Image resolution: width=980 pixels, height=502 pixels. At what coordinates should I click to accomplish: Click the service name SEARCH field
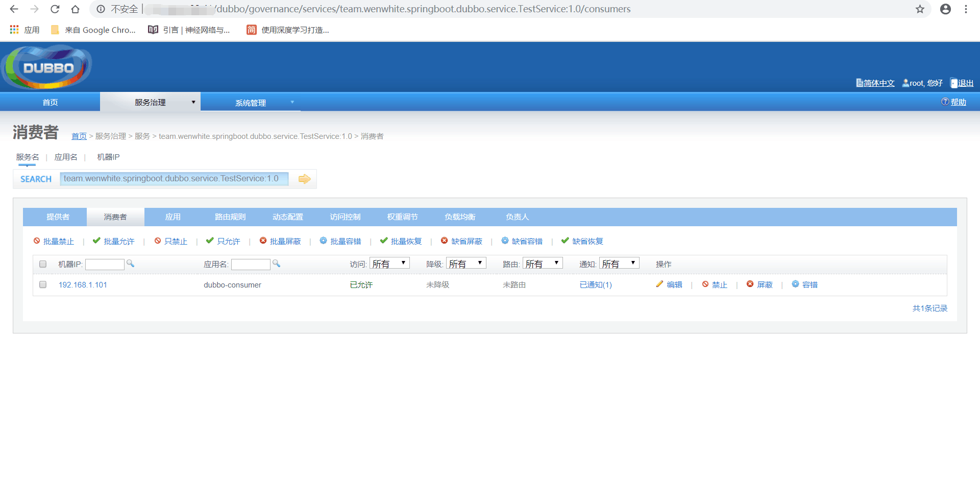pyautogui.click(x=174, y=179)
